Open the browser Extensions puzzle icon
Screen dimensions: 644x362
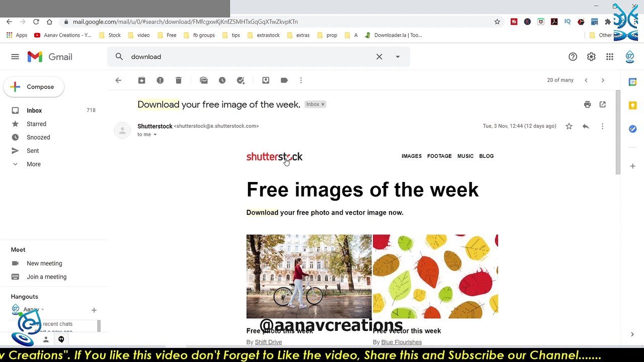coord(608,22)
